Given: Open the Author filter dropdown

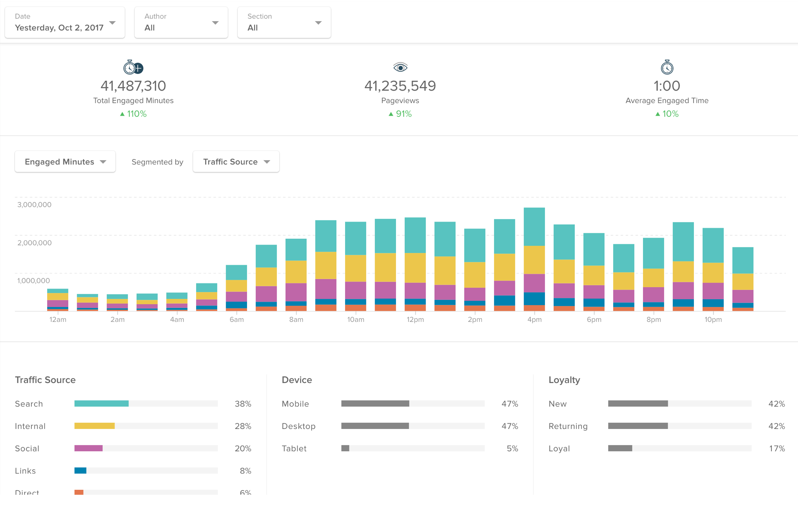Looking at the screenshot, I should (x=181, y=22).
